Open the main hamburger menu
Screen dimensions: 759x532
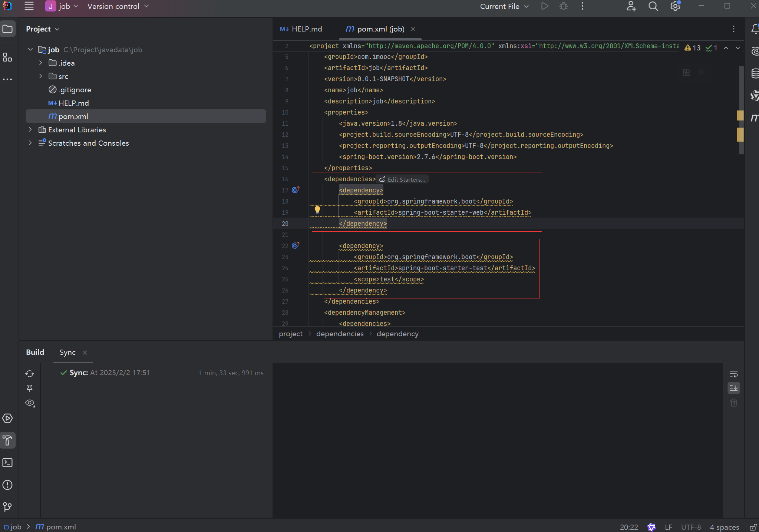(x=29, y=6)
